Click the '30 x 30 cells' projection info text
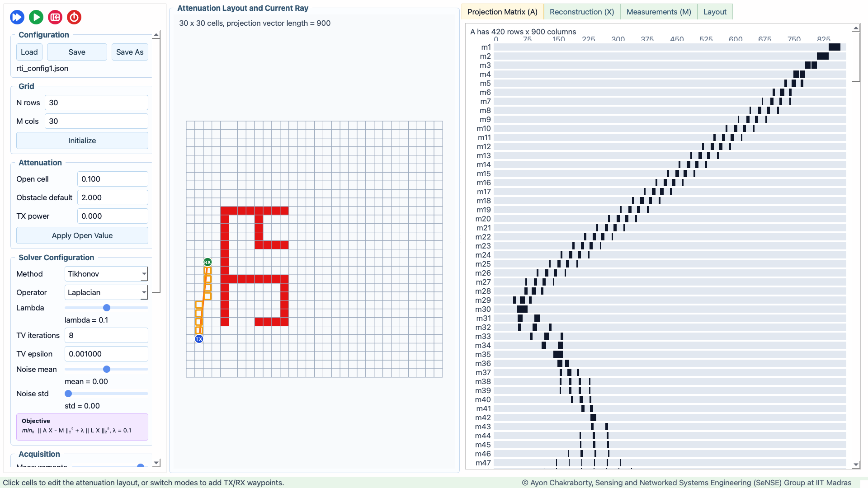 [x=255, y=23]
